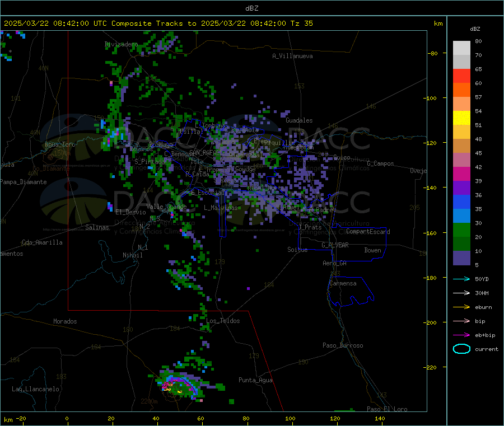Click the 'Lag.Llancanelo' map label
This screenshot has height=426, width=504.
pos(35,389)
